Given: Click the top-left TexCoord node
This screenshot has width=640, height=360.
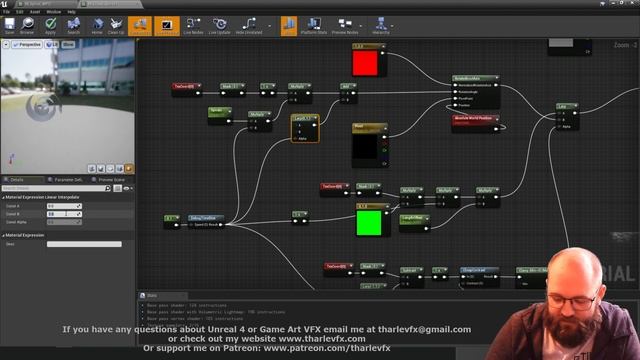Looking at the screenshot, I should point(186,89).
